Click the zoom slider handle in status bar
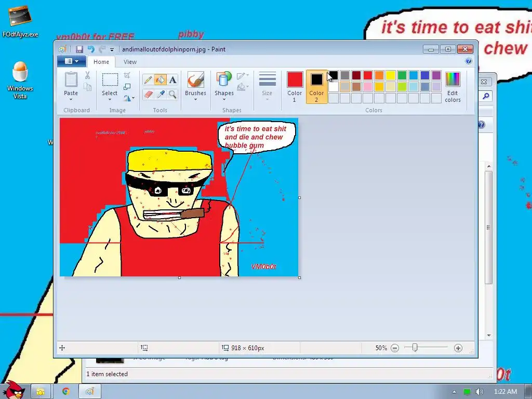This screenshot has height=399, width=532. tap(415, 348)
